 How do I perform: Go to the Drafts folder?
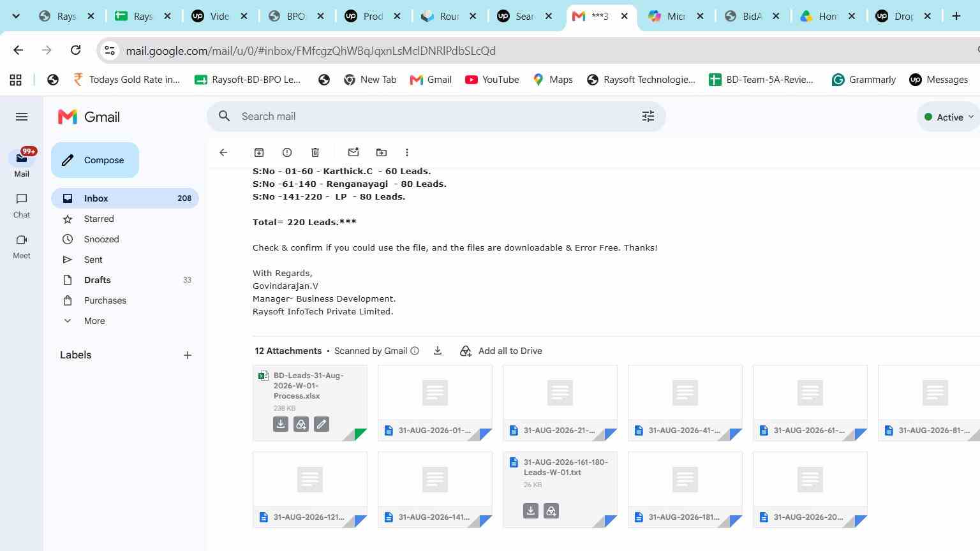98,280
